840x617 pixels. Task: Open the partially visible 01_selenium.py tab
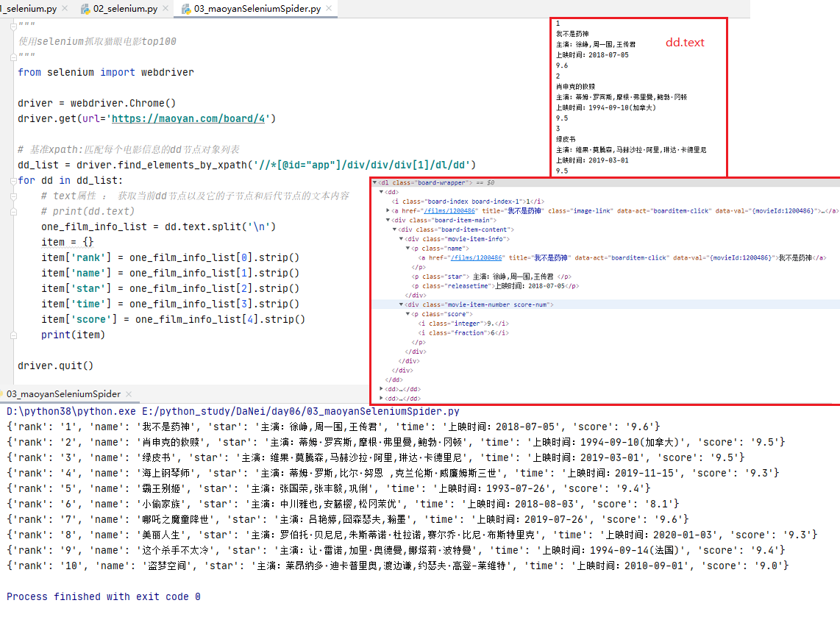pos(28,9)
